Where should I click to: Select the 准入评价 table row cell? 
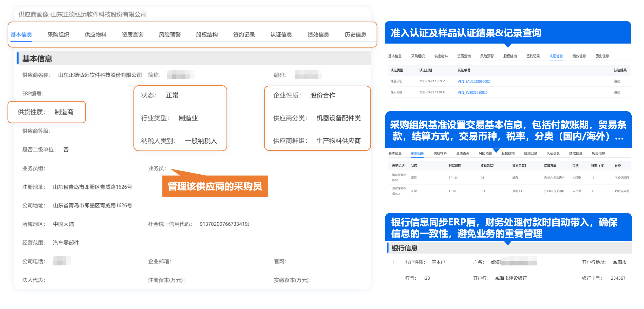pos(396,92)
